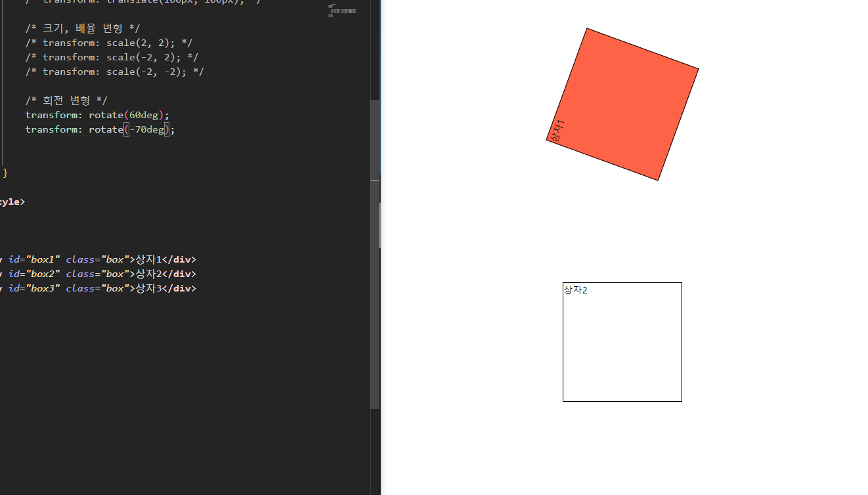The width and height of the screenshot is (868, 495).
Task: Click the box1 div line 상자1
Action: (98, 259)
